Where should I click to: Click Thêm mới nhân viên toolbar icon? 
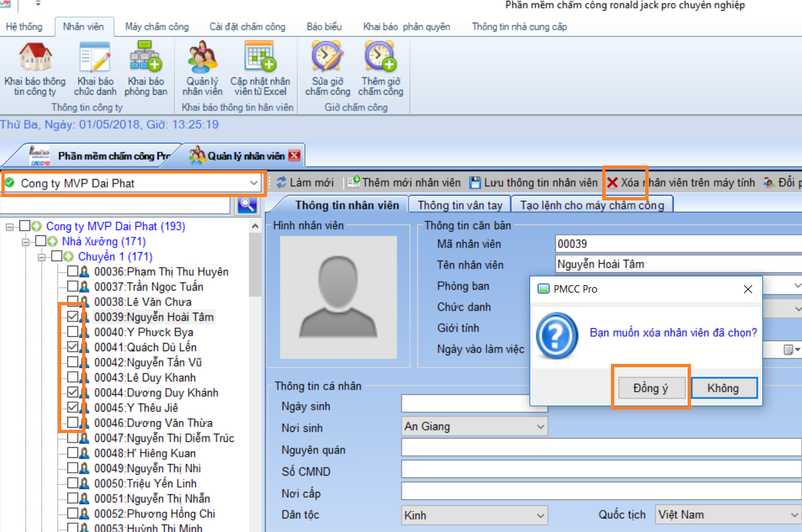[x=353, y=182]
